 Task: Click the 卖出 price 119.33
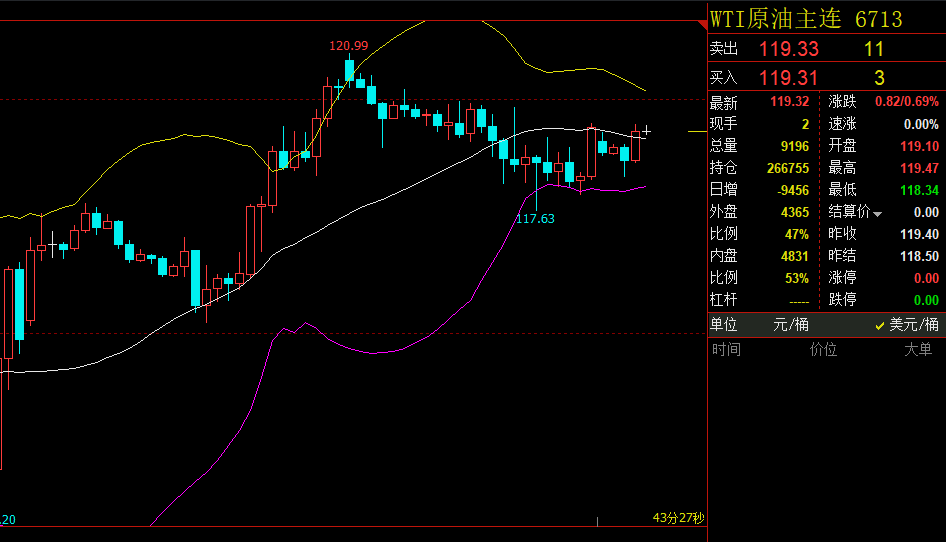(x=789, y=49)
